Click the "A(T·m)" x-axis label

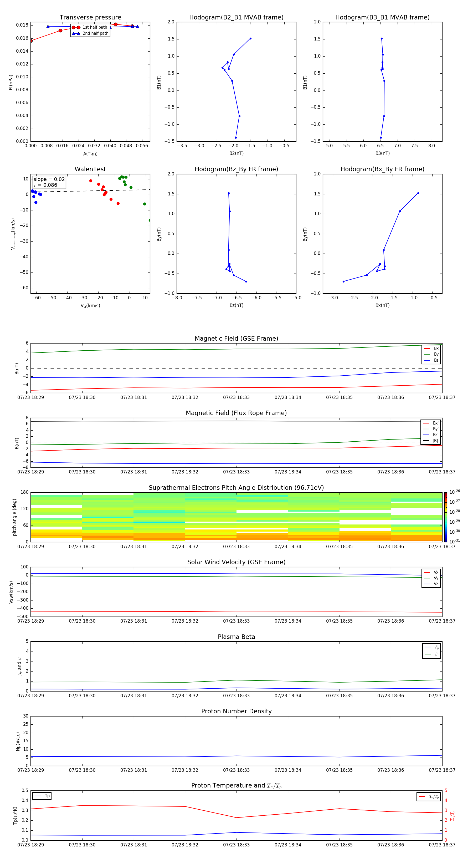(x=90, y=154)
